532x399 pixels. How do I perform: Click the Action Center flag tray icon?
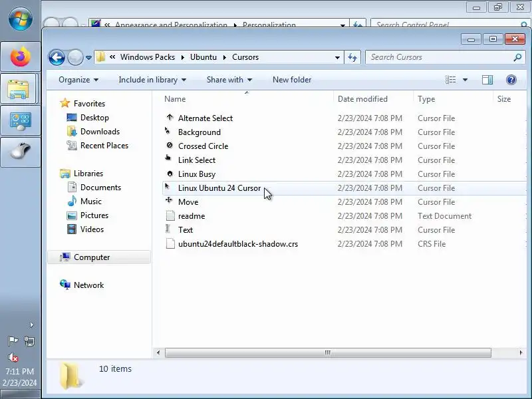(13, 340)
